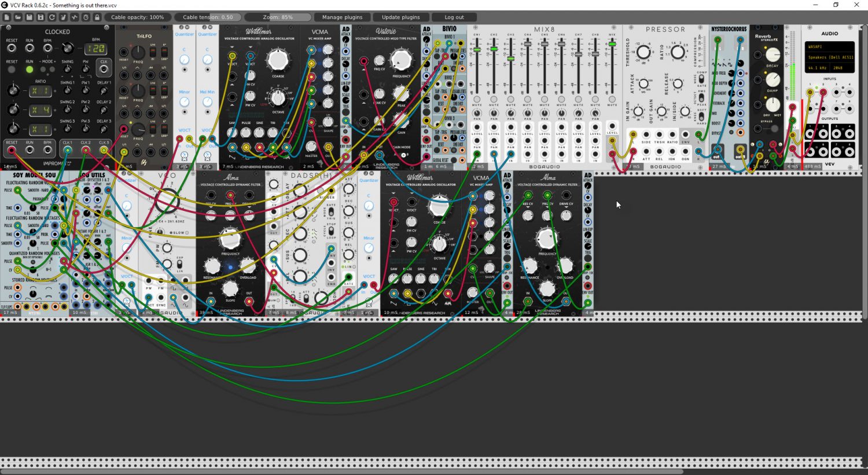Open the Speakers audio device selector
The width and height of the screenshot is (868, 475).
tap(830, 57)
